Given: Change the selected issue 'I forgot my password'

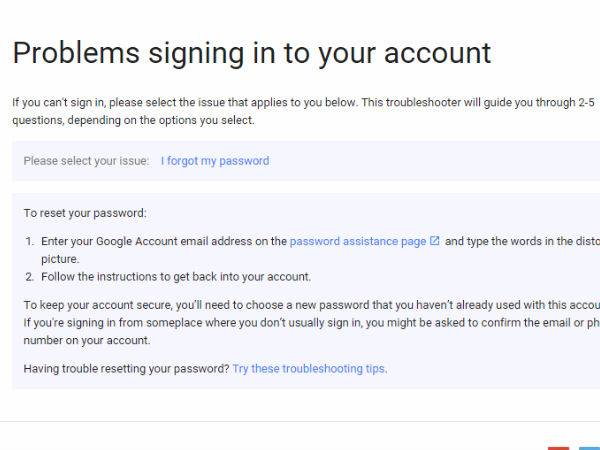Looking at the screenshot, I should 215,161.
